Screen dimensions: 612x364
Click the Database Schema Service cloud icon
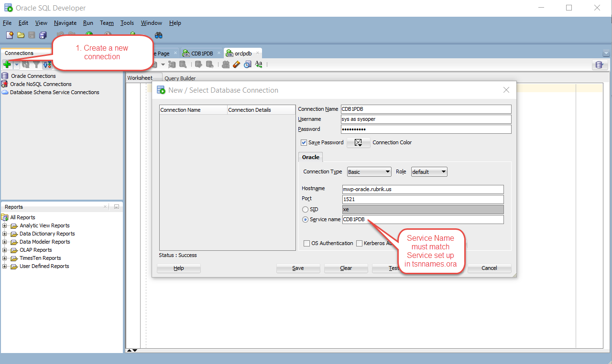click(5, 92)
